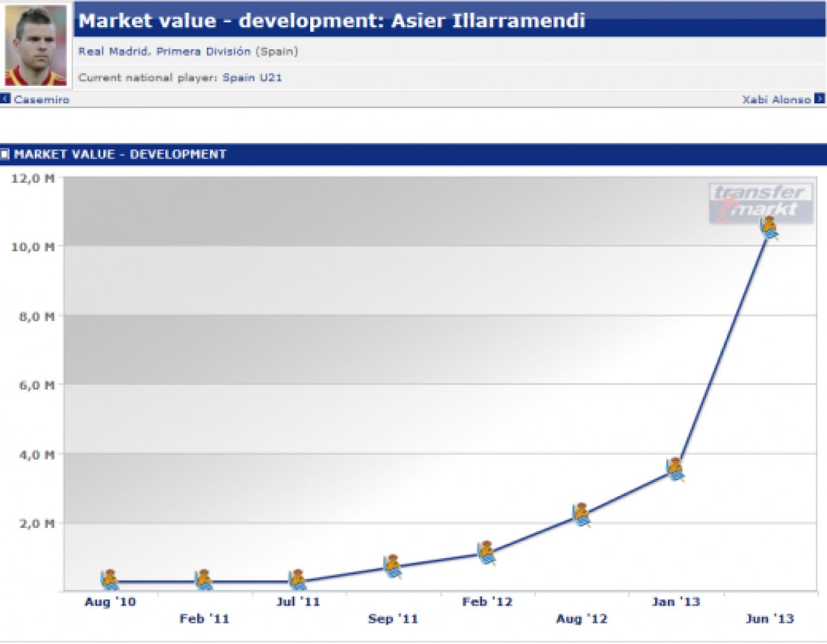The width and height of the screenshot is (827, 644).
Task: Click the Jul '11 club crest marker
Action: tap(298, 580)
